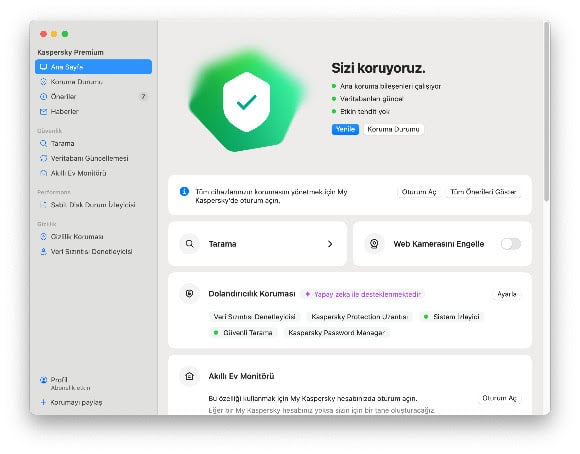The width and height of the screenshot is (580, 454).
Task: Click the Dolandırıcılık Koruması shield icon
Action: [x=189, y=294]
